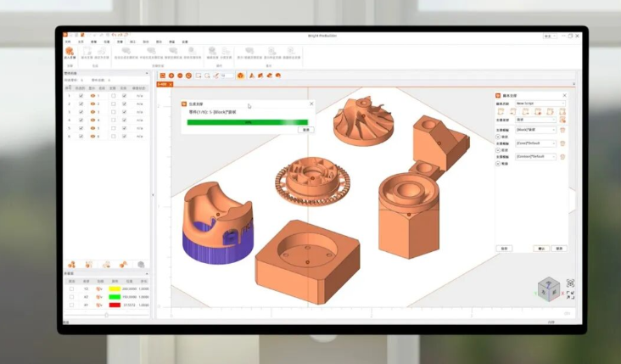Enable the XY section plane checkbox
The width and height of the screenshot is (621, 364).
71,305
